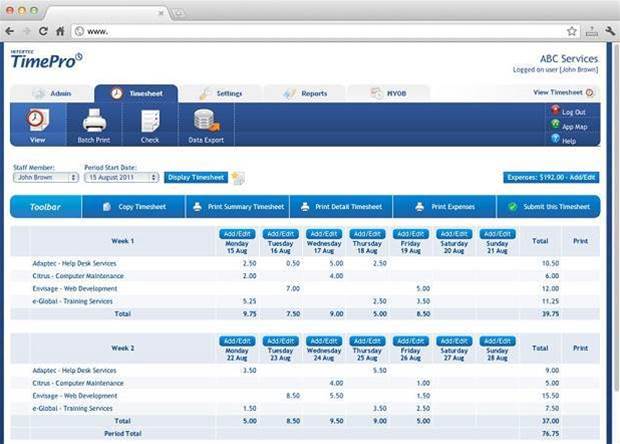Switch to the MYOB tab
Screen dimensions: 620x444
tap(388, 94)
